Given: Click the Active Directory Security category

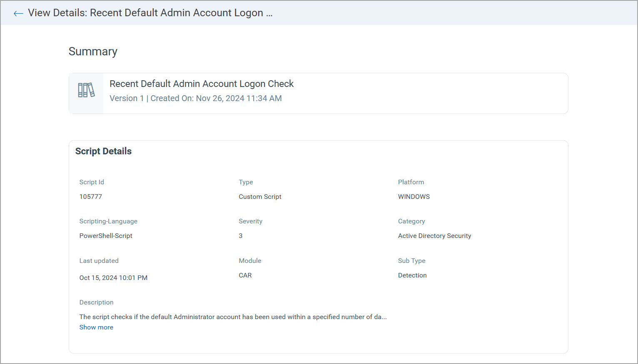Looking at the screenshot, I should click(434, 236).
